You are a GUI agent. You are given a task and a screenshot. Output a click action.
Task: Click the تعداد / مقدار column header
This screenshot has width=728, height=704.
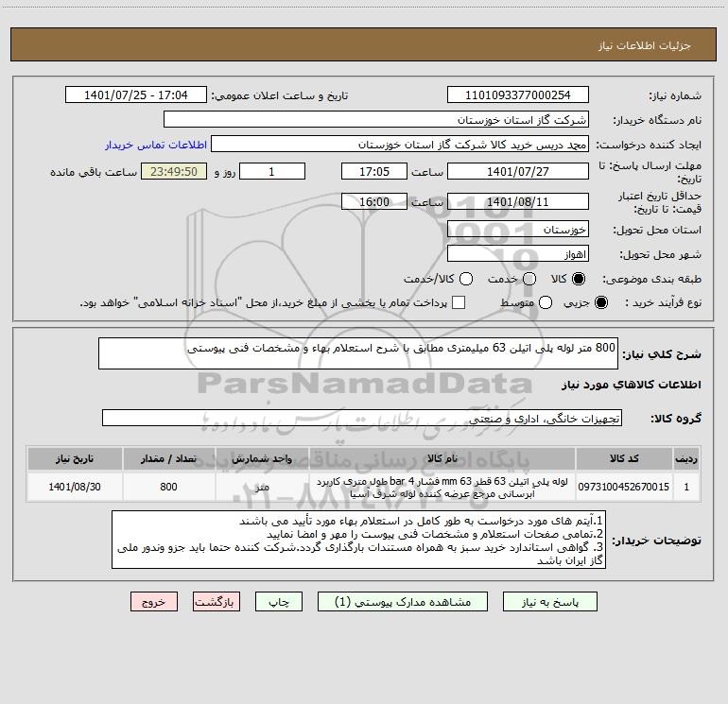pyautogui.click(x=168, y=458)
